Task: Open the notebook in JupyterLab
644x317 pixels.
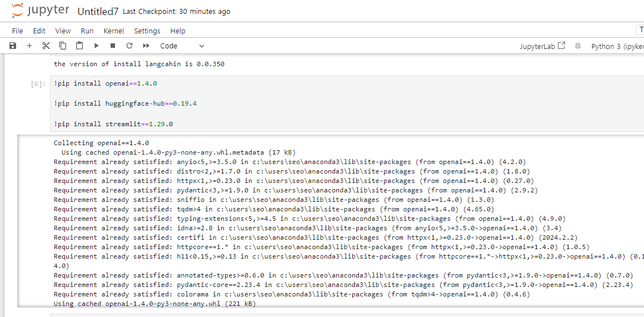Action: pos(542,46)
